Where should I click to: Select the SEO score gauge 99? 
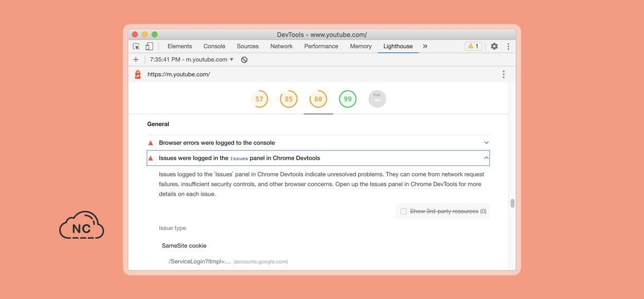tap(348, 99)
